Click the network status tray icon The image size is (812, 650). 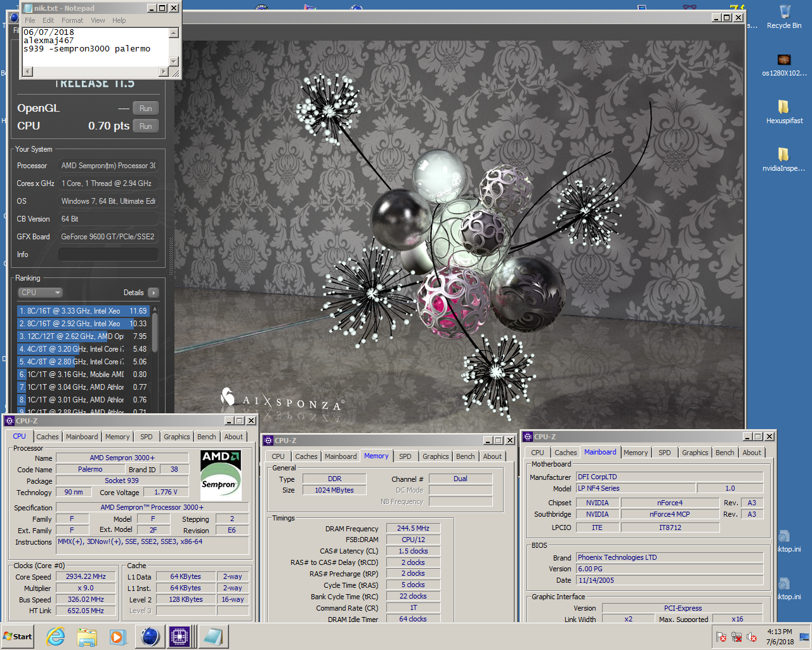pyautogui.click(x=737, y=637)
